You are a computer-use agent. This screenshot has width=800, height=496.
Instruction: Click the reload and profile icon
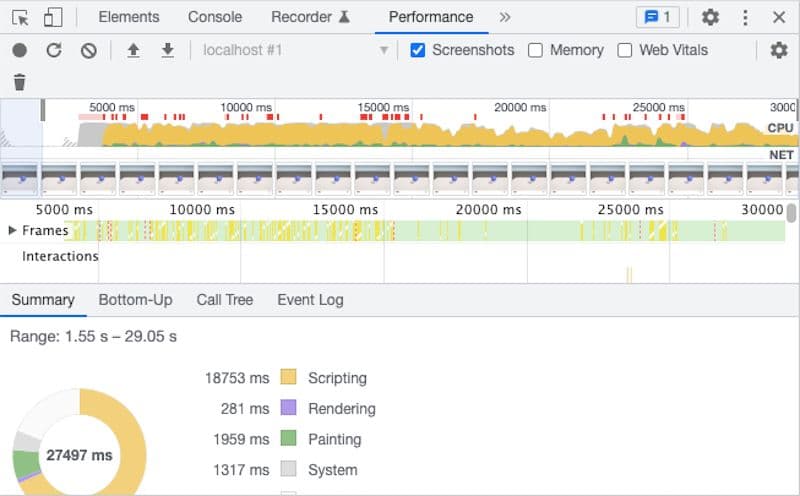(54, 50)
